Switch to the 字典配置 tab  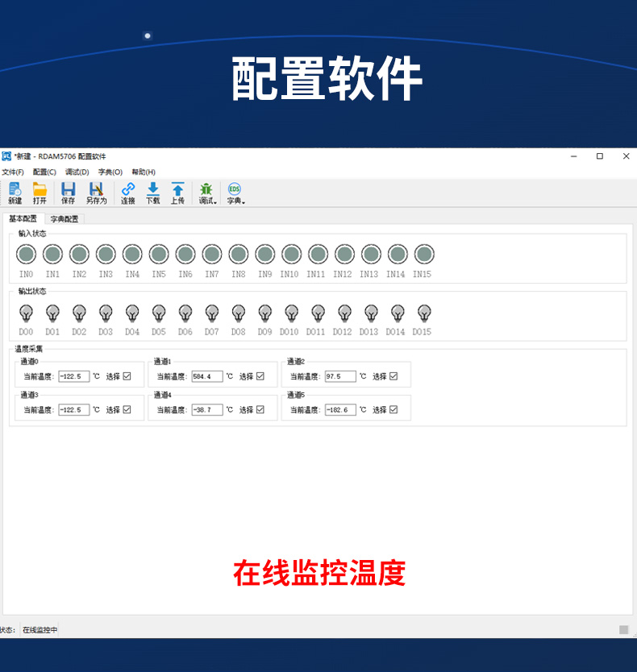click(65, 218)
